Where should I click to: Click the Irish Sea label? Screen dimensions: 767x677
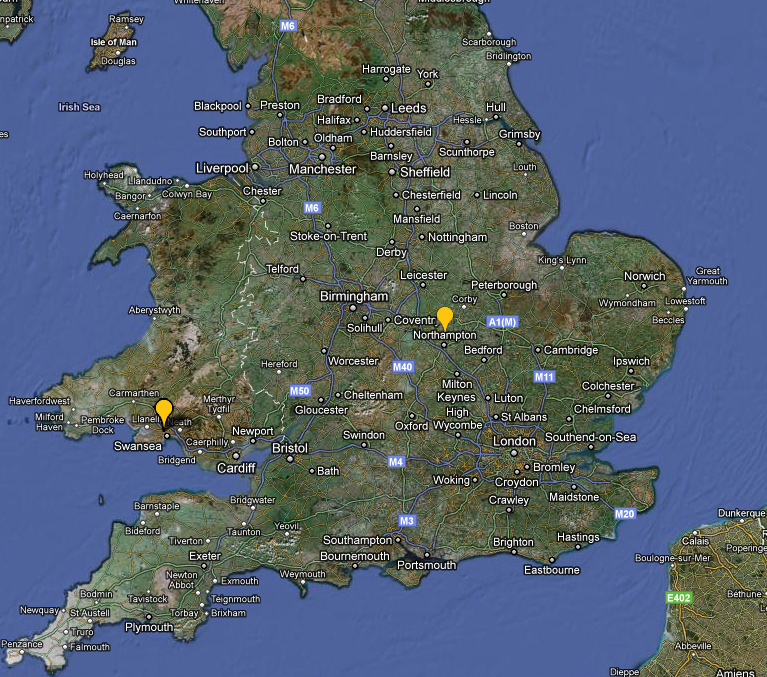tap(79, 107)
